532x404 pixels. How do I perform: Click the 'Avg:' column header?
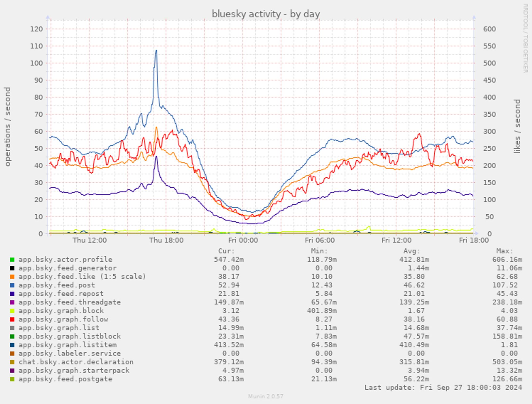pyautogui.click(x=412, y=251)
